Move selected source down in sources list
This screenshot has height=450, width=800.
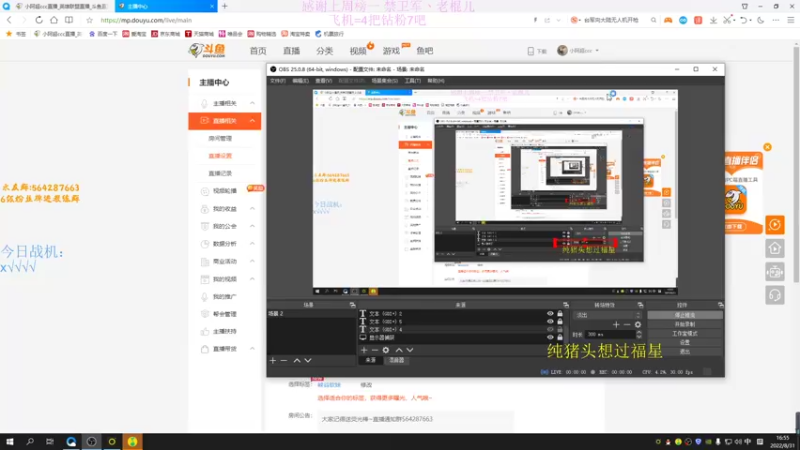[x=410, y=350]
